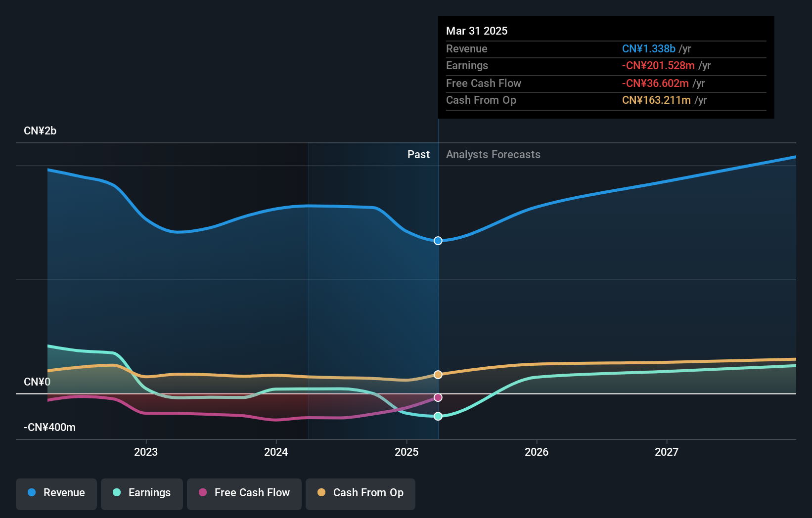This screenshot has height=518, width=812.
Task: Click the Past section label
Action: 418,155
